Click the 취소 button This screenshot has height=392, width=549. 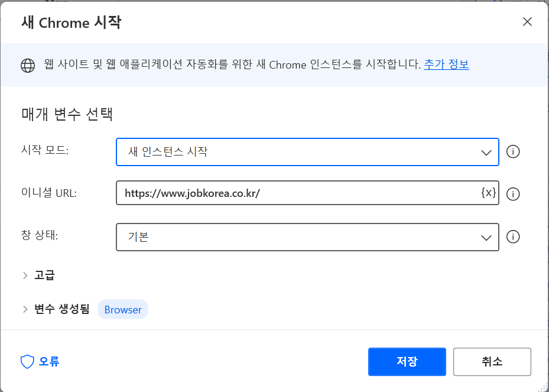tap(492, 361)
